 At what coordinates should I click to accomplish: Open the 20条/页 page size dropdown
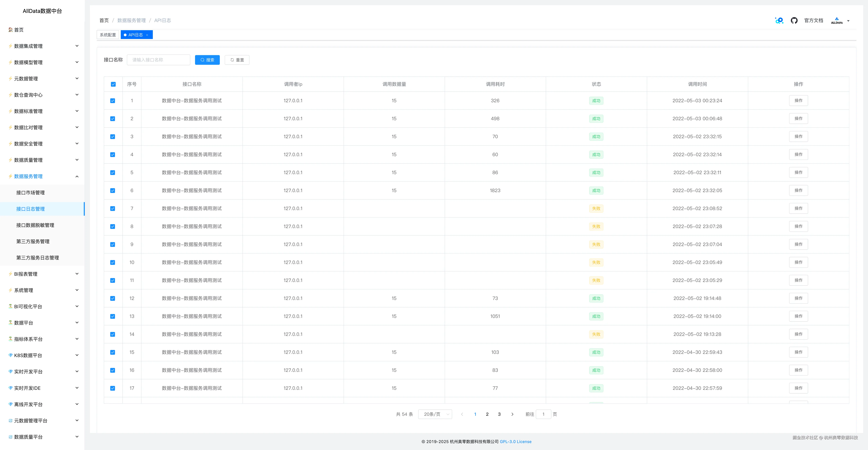435,414
